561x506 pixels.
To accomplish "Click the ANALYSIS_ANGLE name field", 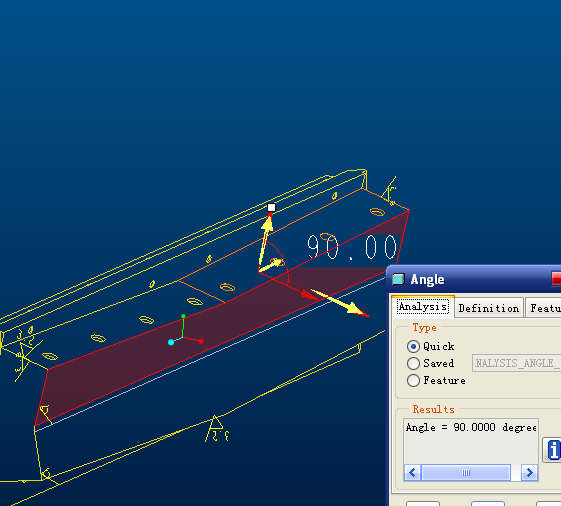I will (516, 363).
